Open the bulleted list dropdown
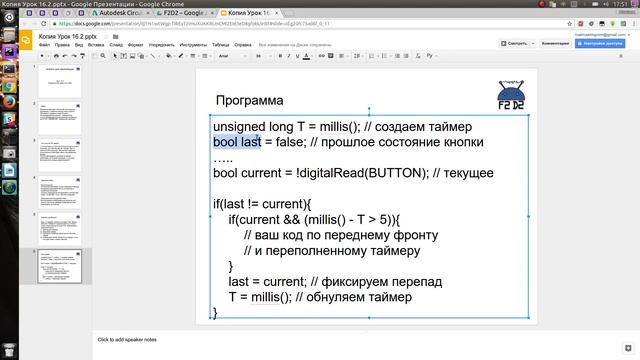Image resolution: width=640 pixels, height=360 pixels. coord(385,56)
